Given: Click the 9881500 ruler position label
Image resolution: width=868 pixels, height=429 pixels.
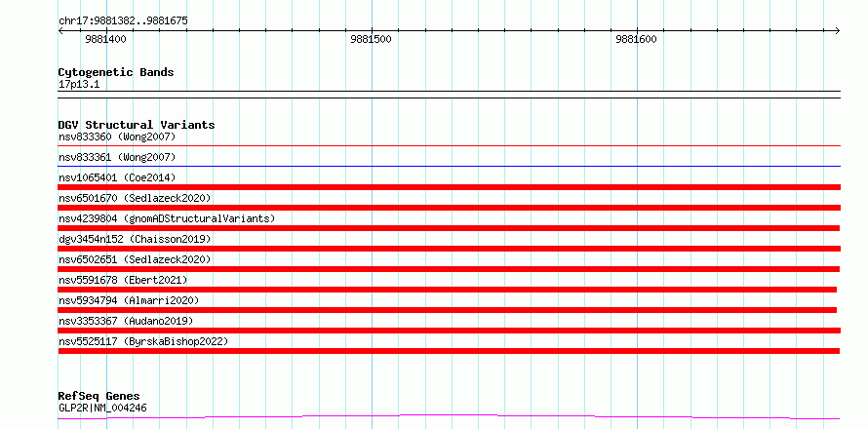Looking at the screenshot, I should pos(371,39).
